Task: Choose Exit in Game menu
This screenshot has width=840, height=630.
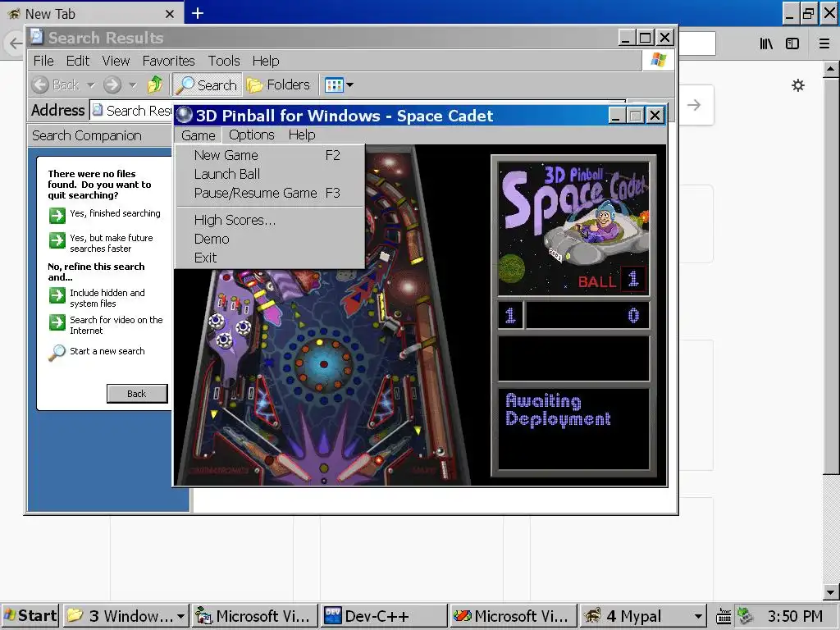Action: point(269,258)
